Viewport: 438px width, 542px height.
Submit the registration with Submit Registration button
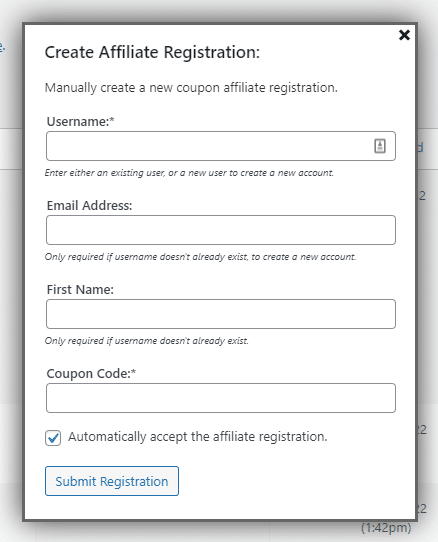click(x=112, y=481)
